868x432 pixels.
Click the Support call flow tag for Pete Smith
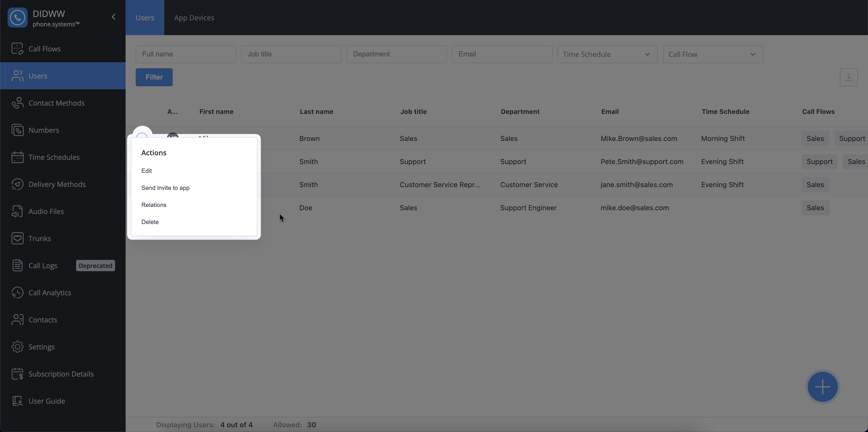coord(819,162)
